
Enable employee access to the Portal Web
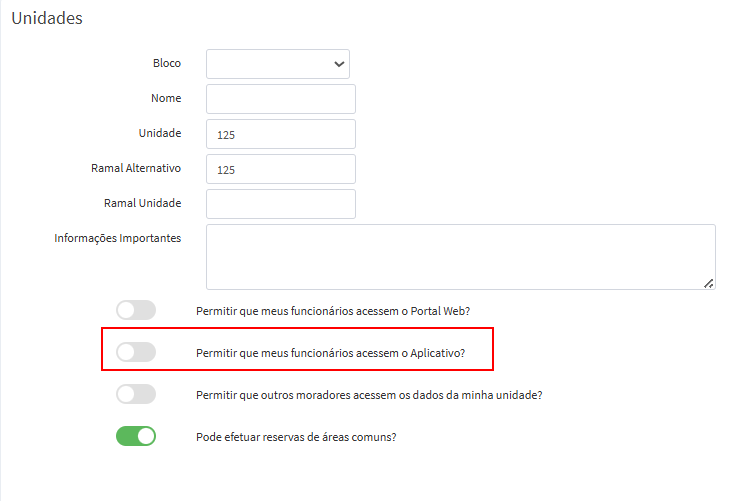tap(136, 310)
